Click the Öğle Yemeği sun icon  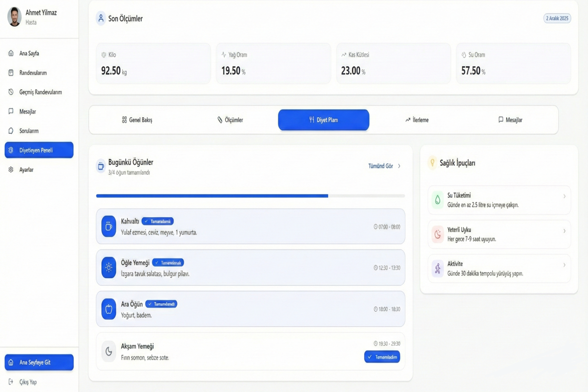point(108,268)
